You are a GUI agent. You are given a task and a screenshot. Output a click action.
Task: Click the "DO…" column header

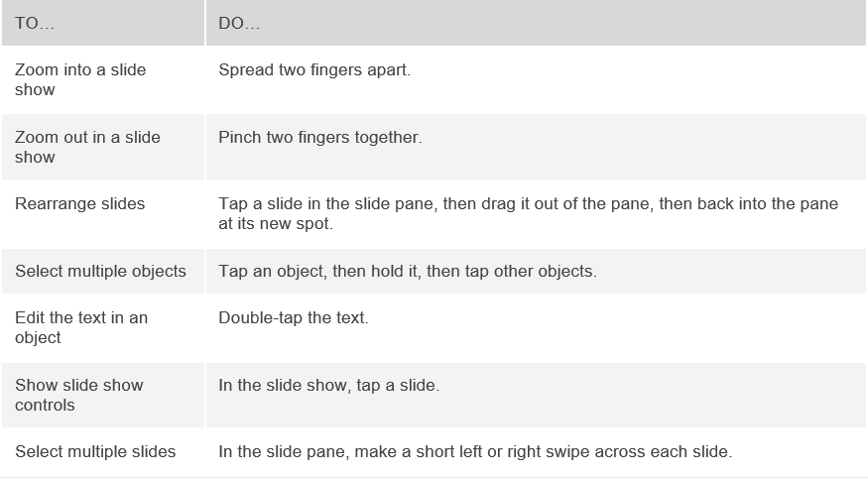pos(239,23)
